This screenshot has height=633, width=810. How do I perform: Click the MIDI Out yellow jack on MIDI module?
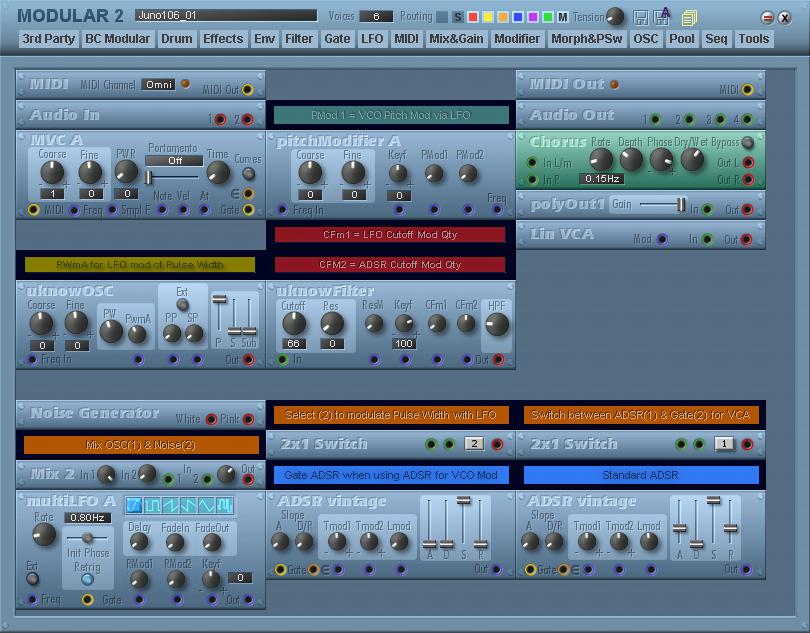247,89
